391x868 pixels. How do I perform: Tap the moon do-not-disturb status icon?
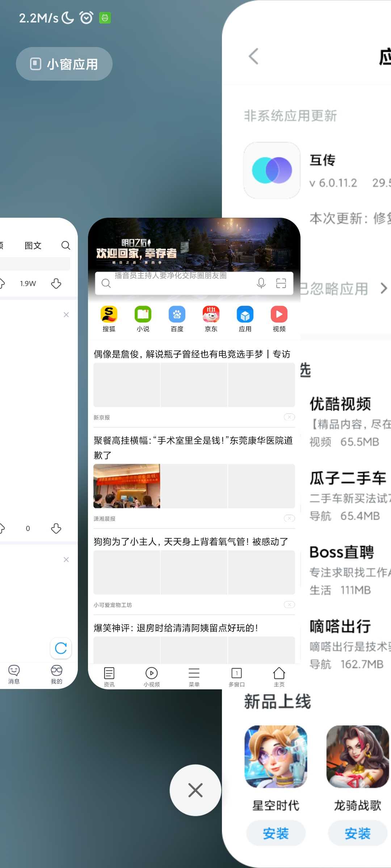[68, 17]
